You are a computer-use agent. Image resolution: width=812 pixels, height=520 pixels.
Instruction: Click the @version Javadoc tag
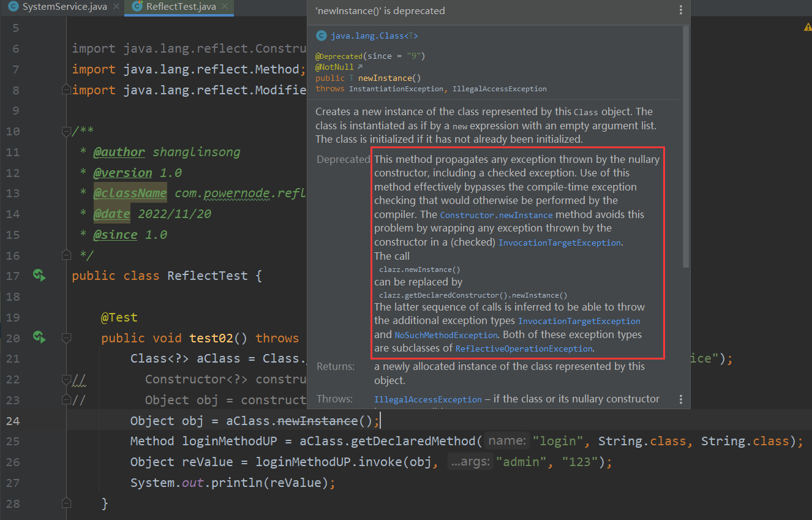point(122,173)
